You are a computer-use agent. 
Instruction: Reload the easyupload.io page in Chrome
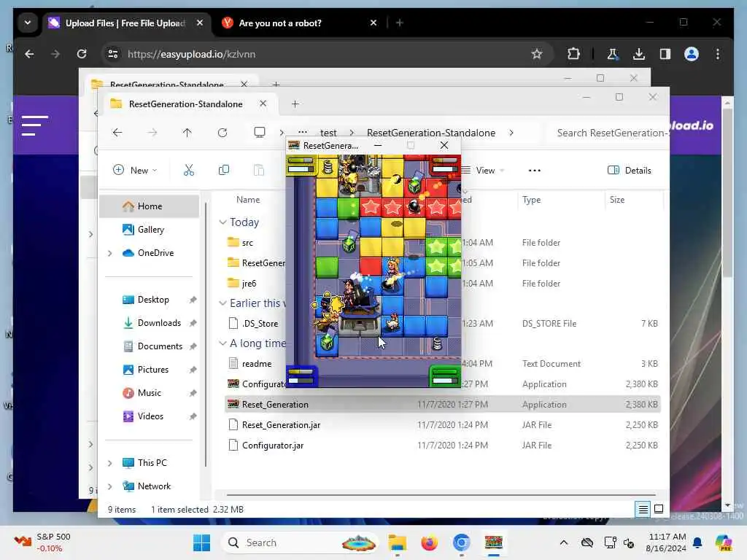(x=82, y=54)
